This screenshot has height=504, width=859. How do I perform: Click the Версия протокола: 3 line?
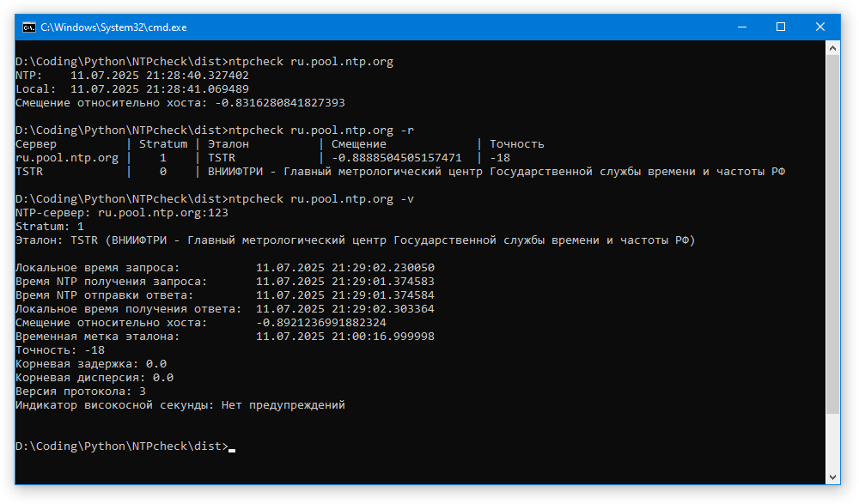point(81,392)
